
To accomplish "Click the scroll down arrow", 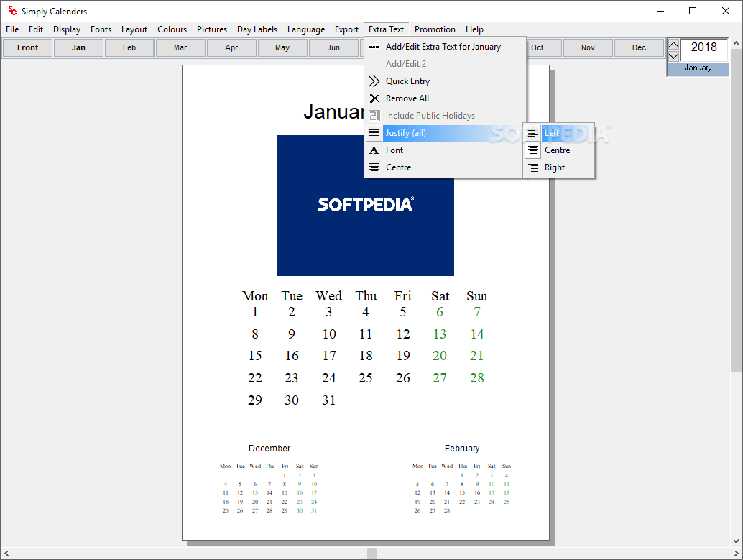I will click(x=736, y=541).
